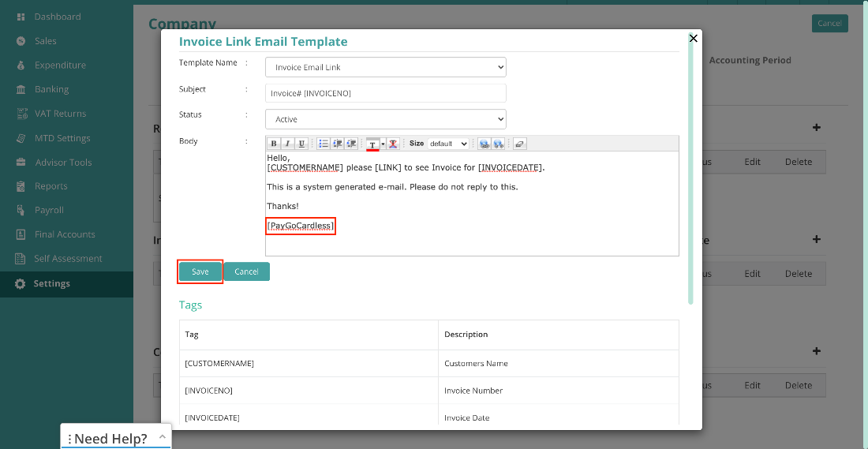Click the first indent icon after bullet list

pos(337,144)
